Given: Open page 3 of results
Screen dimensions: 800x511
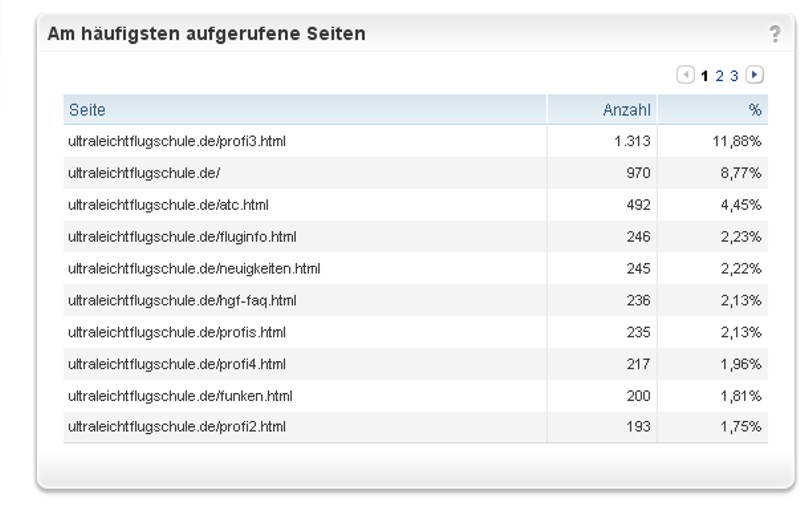Looking at the screenshot, I should 734,76.
